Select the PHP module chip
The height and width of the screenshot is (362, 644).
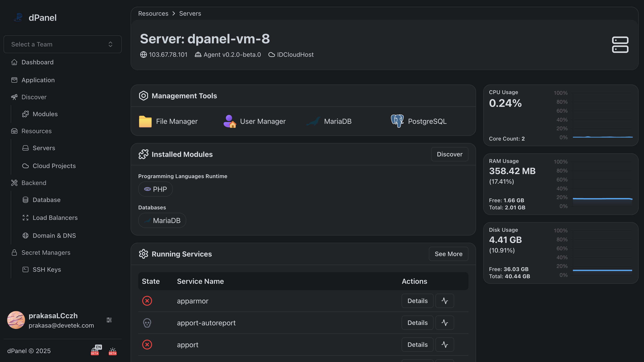(155, 189)
